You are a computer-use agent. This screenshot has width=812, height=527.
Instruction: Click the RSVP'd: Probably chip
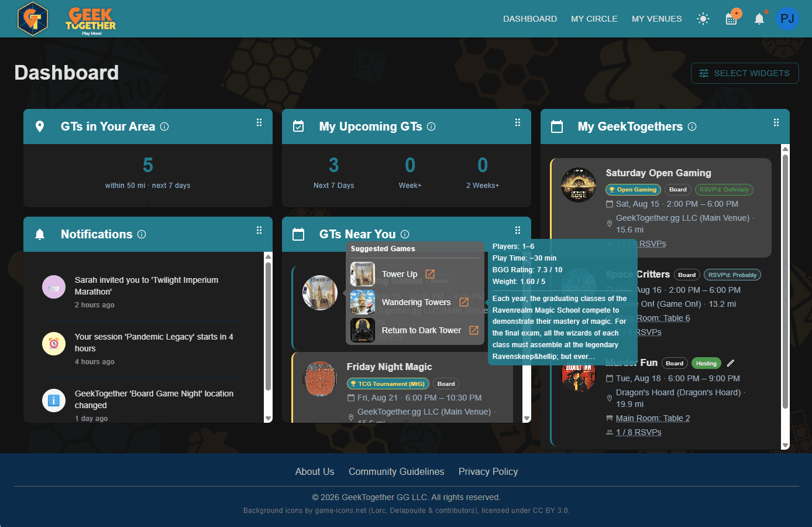click(732, 275)
